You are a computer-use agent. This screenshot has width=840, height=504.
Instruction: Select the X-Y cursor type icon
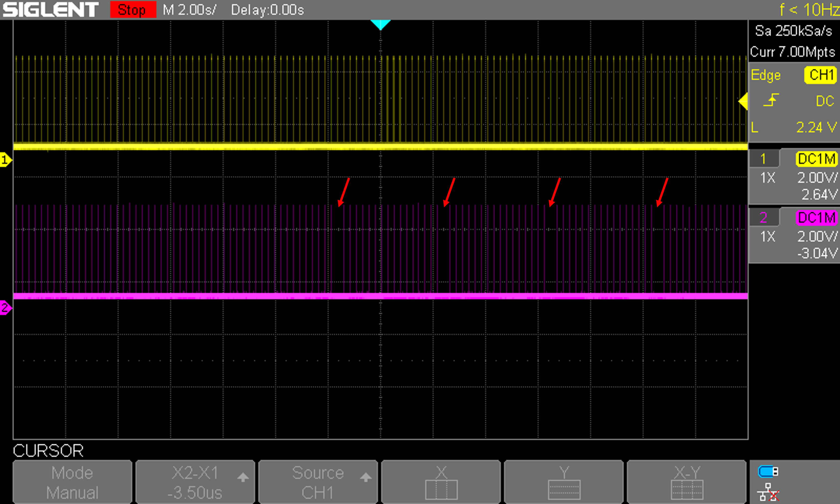686,482
